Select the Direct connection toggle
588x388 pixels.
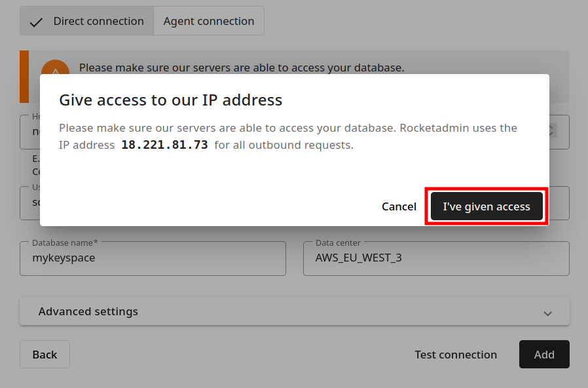point(87,21)
